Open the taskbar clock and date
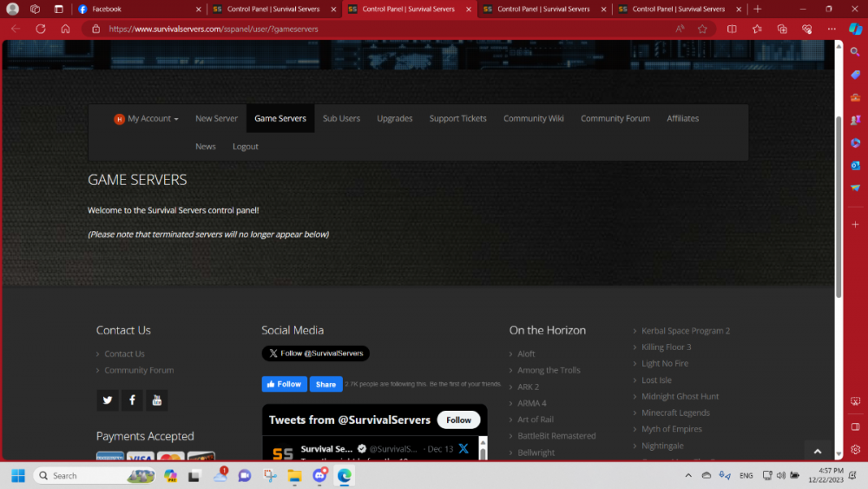This screenshot has width=868, height=489. click(826, 475)
